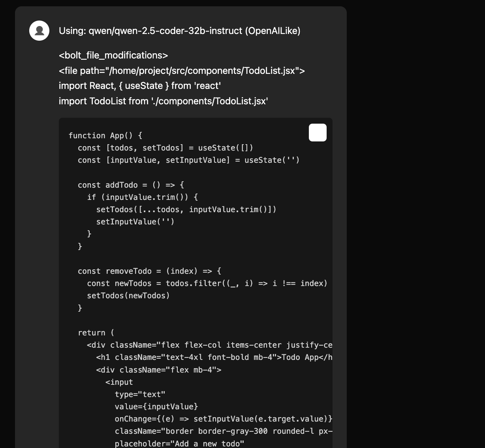Click the import TodoList from components line
Screen dimensions: 485x448
163,101
